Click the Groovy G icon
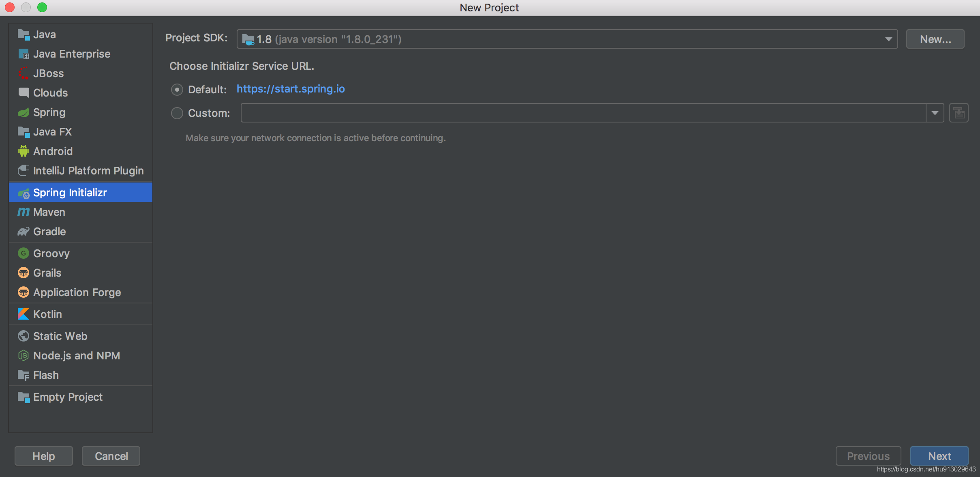The height and width of the screenshot is (477, 980). click(x=24, y=254)
